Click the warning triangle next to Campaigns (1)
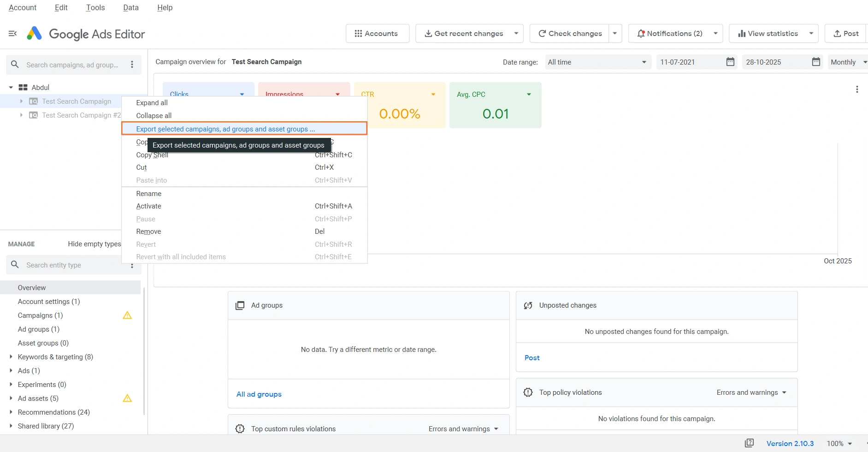Image resolution: width=868 pixels, height=452 pixels. click(x=128, y=315)
